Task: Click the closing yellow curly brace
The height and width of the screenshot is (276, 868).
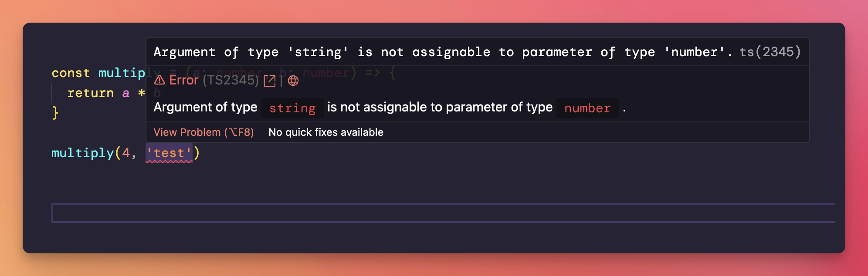Action: click(x=55, y=113)
